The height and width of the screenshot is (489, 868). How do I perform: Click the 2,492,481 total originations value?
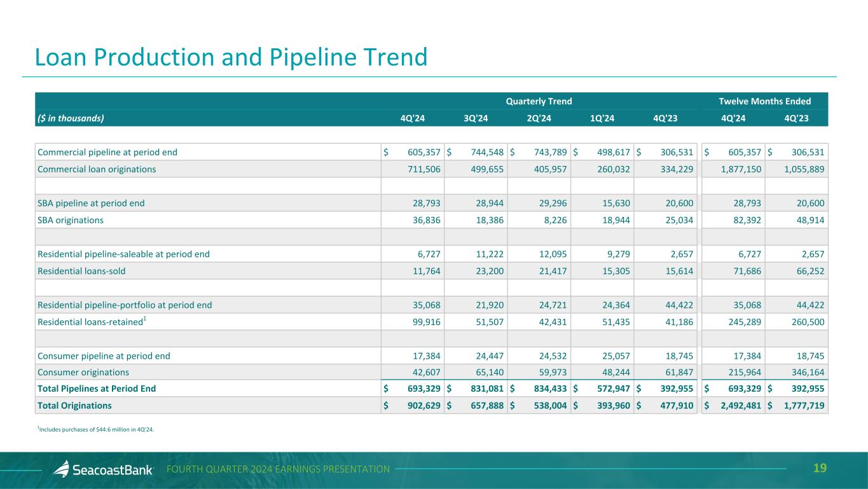pos(738,405)
